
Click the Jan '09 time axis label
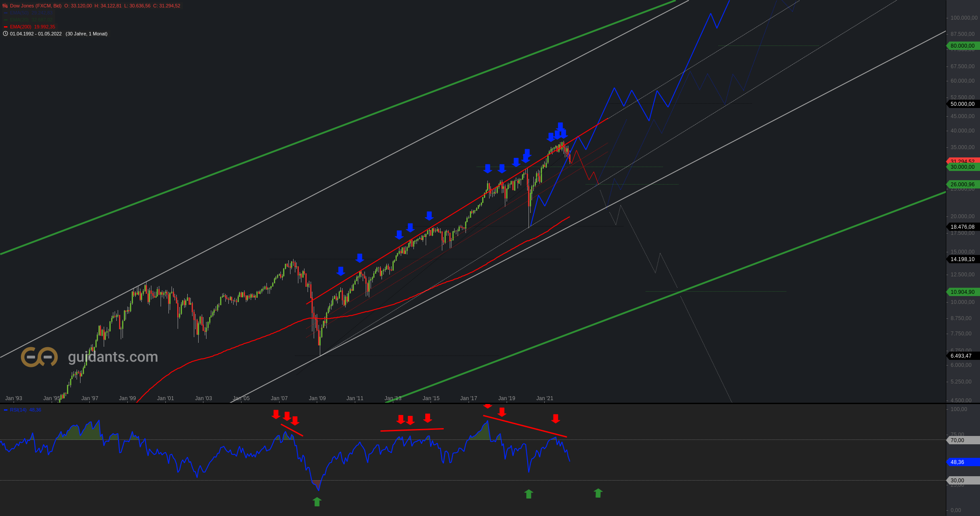pyautogui.click(x=317, y=398)
